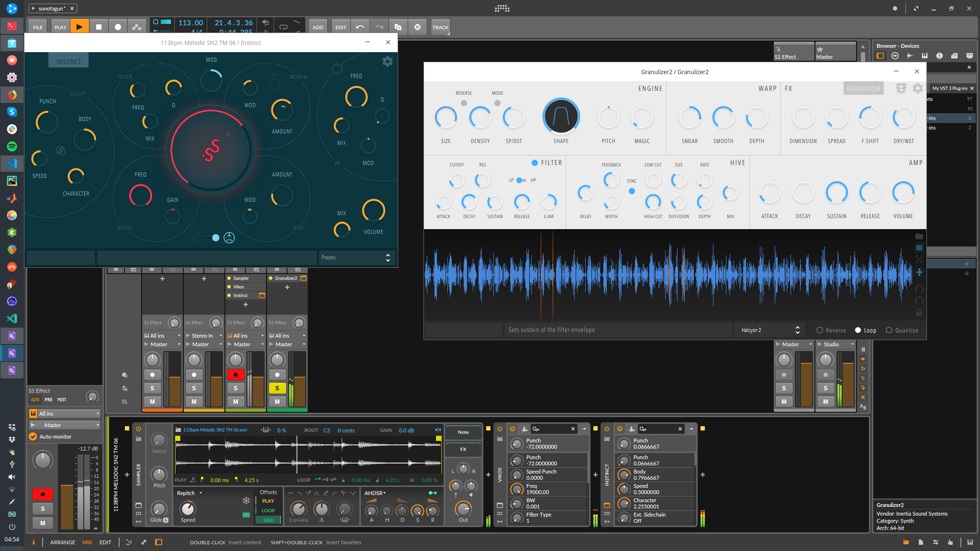980x551 pixels.
Task: Open Instinct plugin settings gear
Action: [388, 61]
